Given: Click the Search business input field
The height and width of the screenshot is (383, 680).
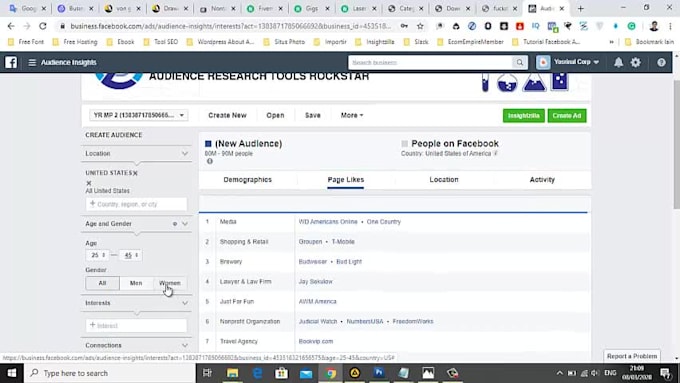Looking at the screenshot, I should point(431,62).
